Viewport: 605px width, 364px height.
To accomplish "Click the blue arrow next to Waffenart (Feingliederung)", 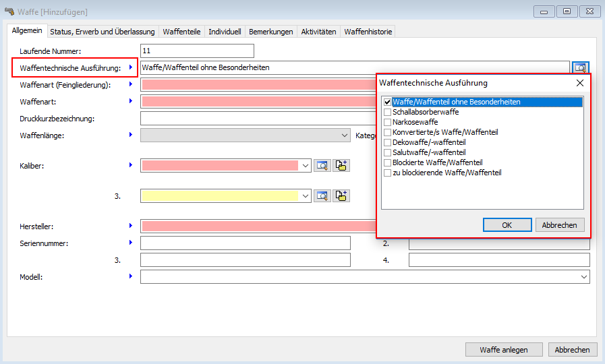I will point(130,84).
